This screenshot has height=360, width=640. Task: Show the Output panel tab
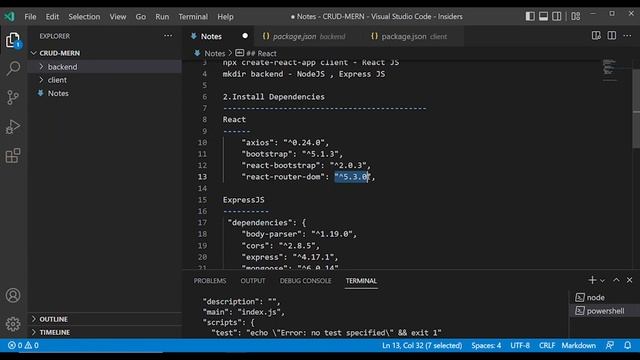[x=253, y=281]
